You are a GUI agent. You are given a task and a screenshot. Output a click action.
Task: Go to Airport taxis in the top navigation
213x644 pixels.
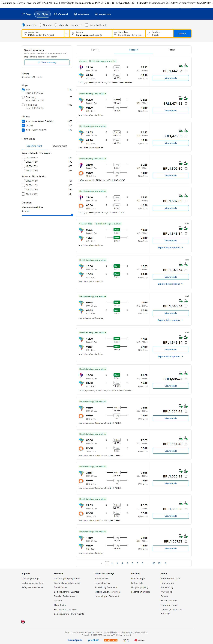point(103,14)
